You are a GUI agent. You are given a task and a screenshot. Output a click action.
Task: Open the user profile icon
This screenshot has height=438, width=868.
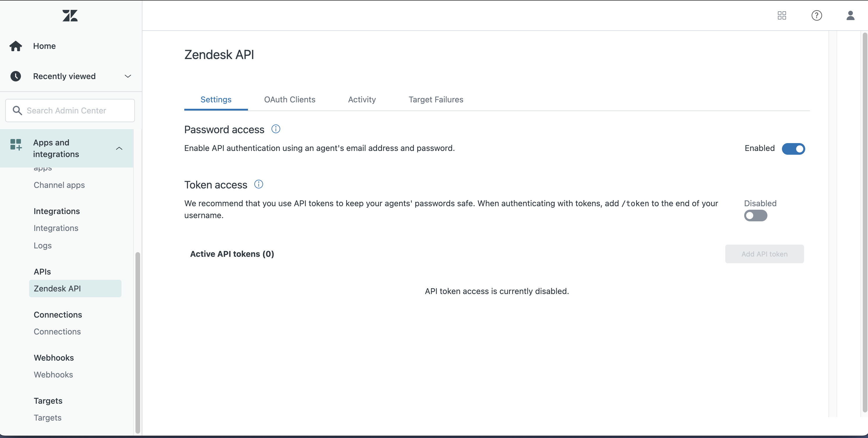coord(850,15)
